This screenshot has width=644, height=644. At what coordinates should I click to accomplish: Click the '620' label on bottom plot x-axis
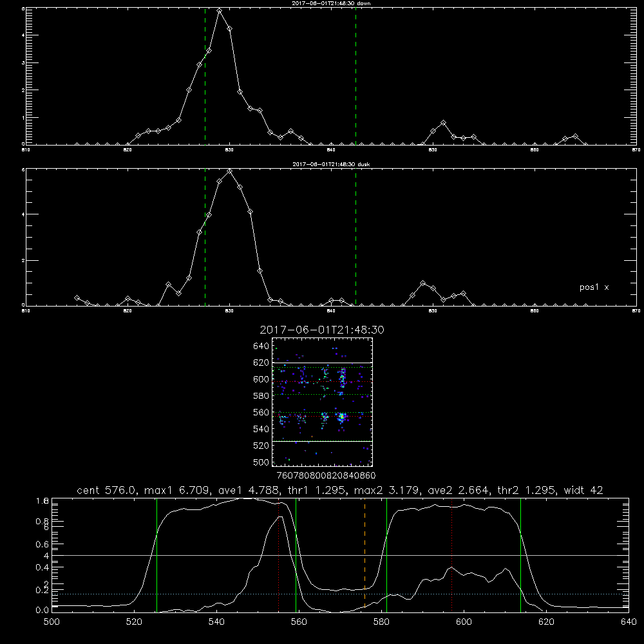point(546,622)
